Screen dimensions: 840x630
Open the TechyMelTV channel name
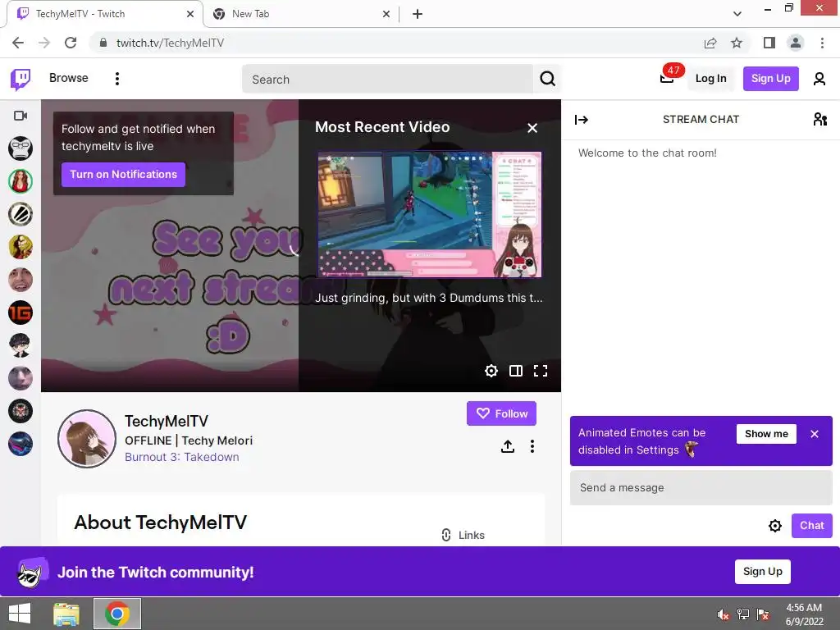click(x=166, y=421)
